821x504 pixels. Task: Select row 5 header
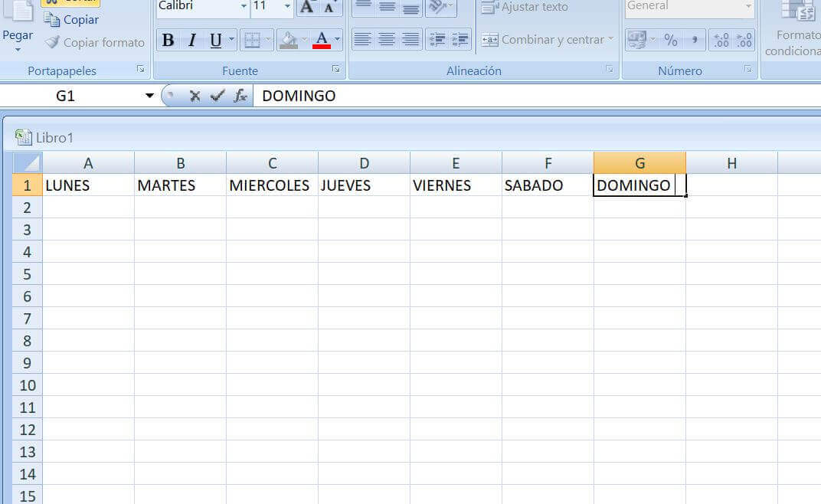pyautogui.click(x=28, y=274)
